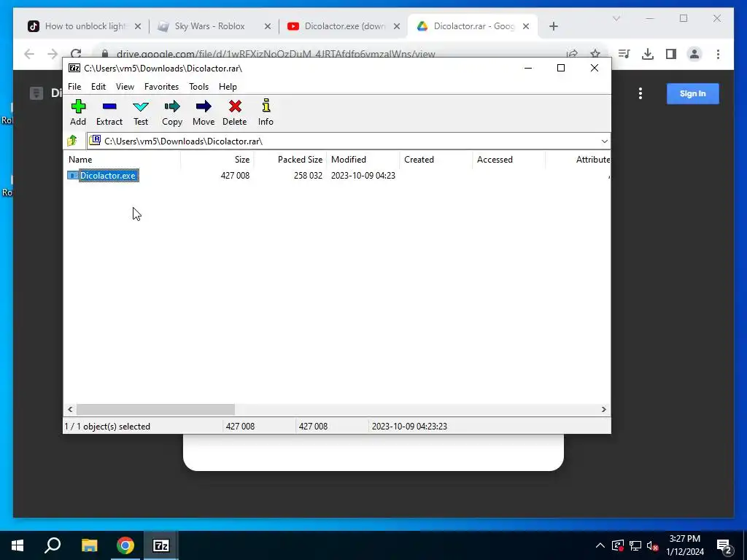Click the taskbar clock showing 3:27 PM
Viewport: 747px width, 560px height.
pyautogui.click(x=684, y=545)
